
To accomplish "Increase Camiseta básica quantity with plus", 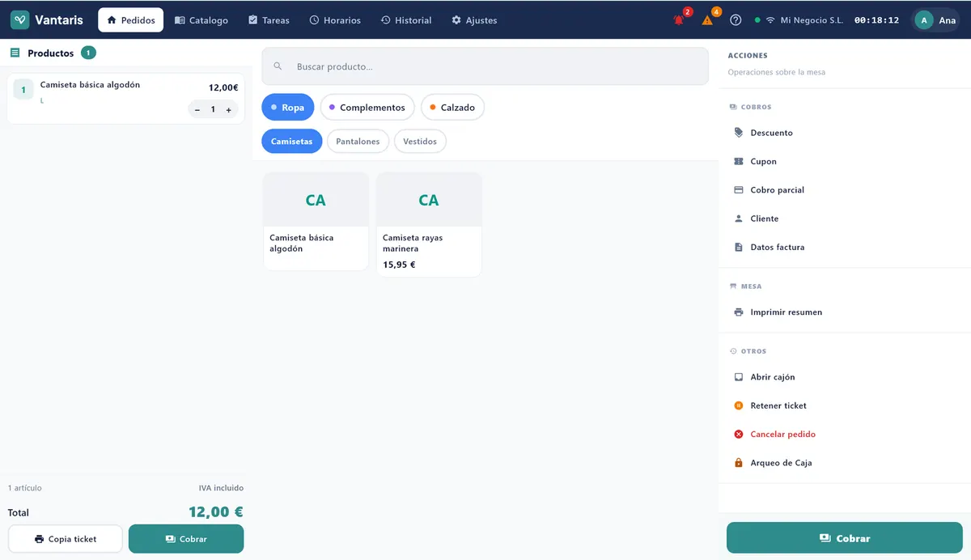I will tap(229, 109).
